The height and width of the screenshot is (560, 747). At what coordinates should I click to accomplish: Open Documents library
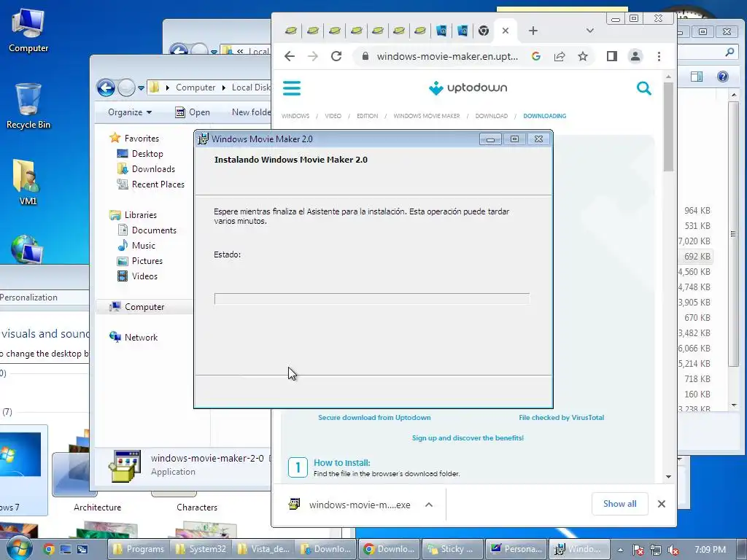point(147,230)
